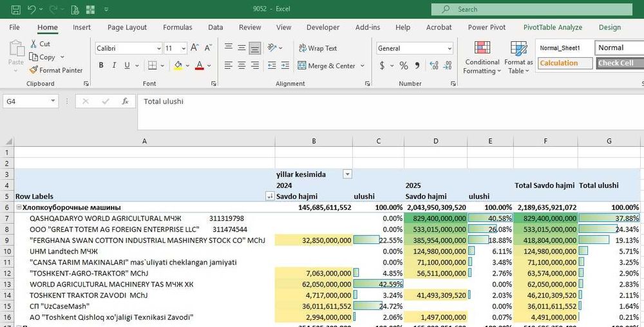The image size is (644, 327).
Task: Apply Comma Style format
Action: tap(417, 66)
